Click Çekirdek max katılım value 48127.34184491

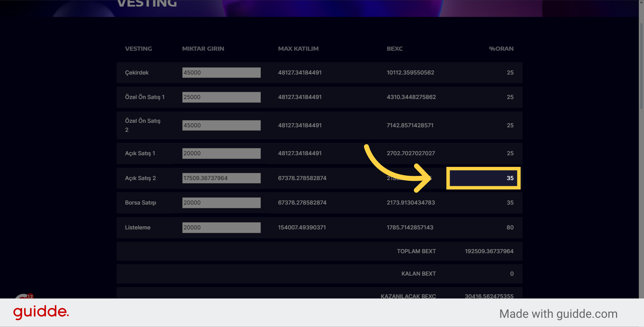tap(300, 72)
